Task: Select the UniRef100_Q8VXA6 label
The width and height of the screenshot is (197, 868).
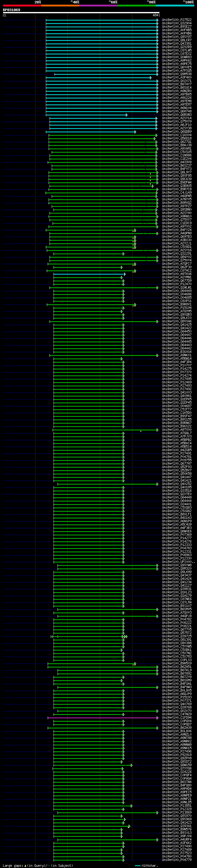Action: (x=176, y=321)
